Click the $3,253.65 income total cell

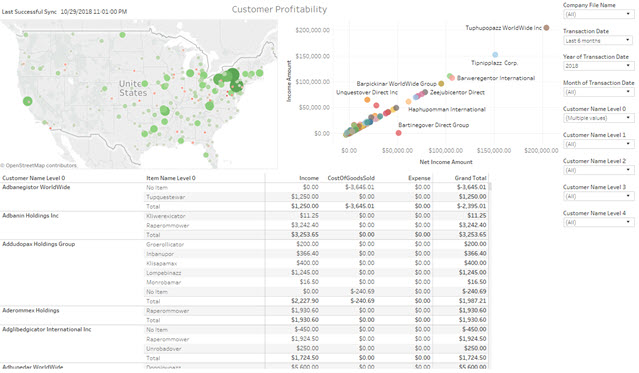click(305, 235)
